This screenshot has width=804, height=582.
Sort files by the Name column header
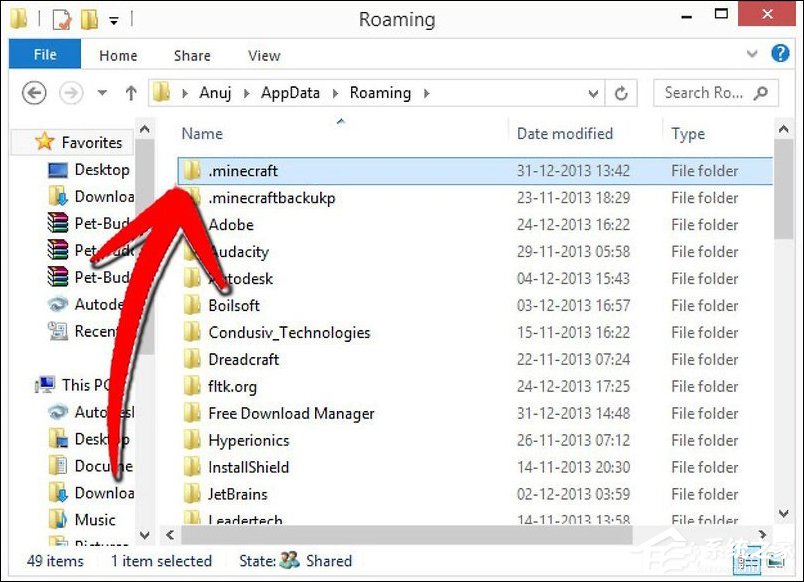(x=201, y=133)
